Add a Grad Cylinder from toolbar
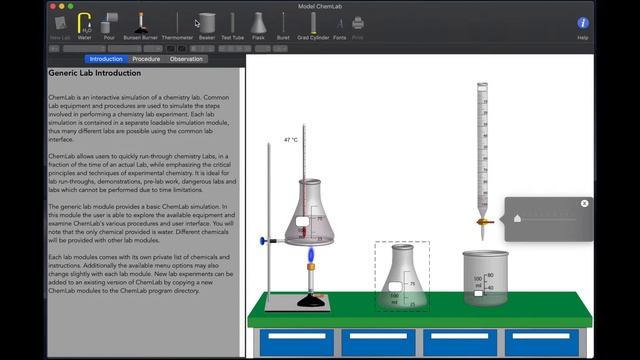The width and height of the screenshot is (640, 360). pos(313,27)
